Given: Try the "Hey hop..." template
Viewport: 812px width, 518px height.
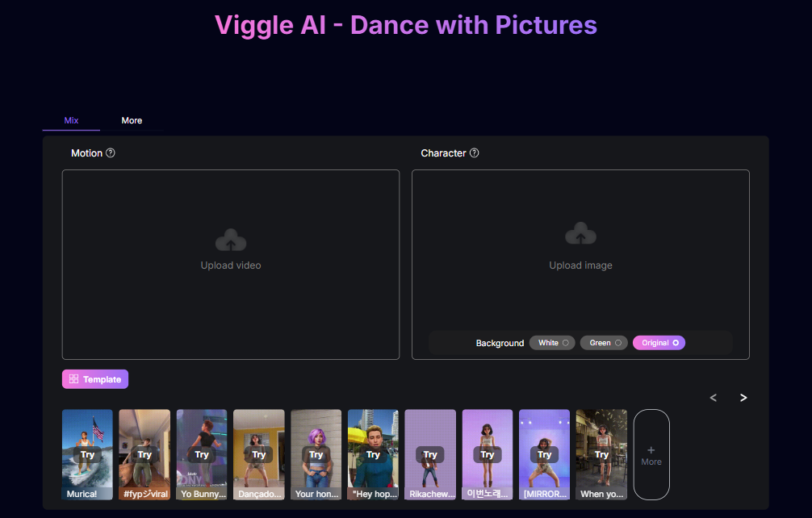Looking at the screenshot, I should [x=373, y=454].
